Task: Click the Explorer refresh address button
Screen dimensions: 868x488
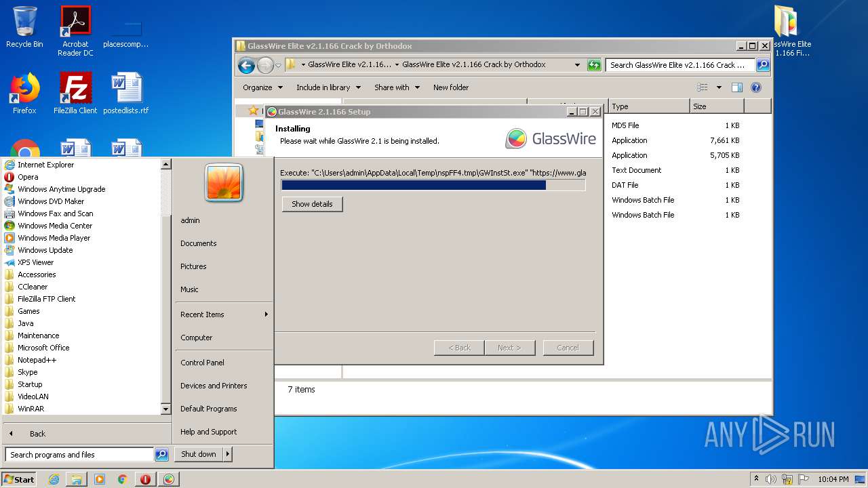Action: click(594, 65)
